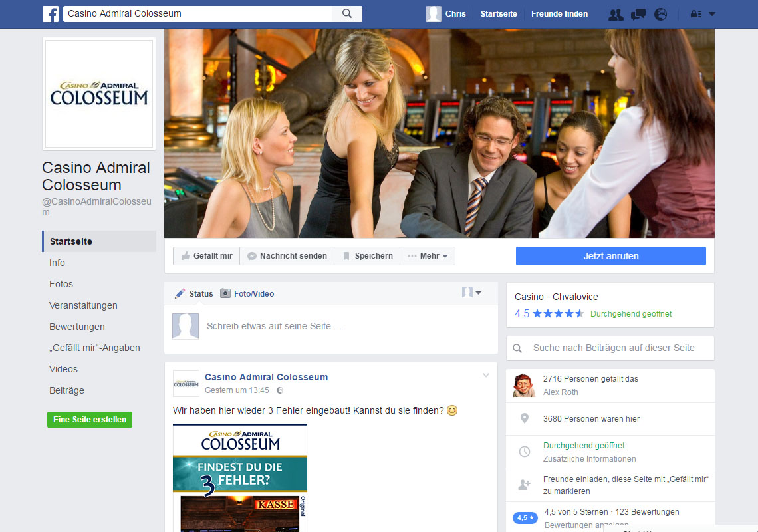Open Bewertungen in sidebar
758x532 pixels.
pos(77,327)
